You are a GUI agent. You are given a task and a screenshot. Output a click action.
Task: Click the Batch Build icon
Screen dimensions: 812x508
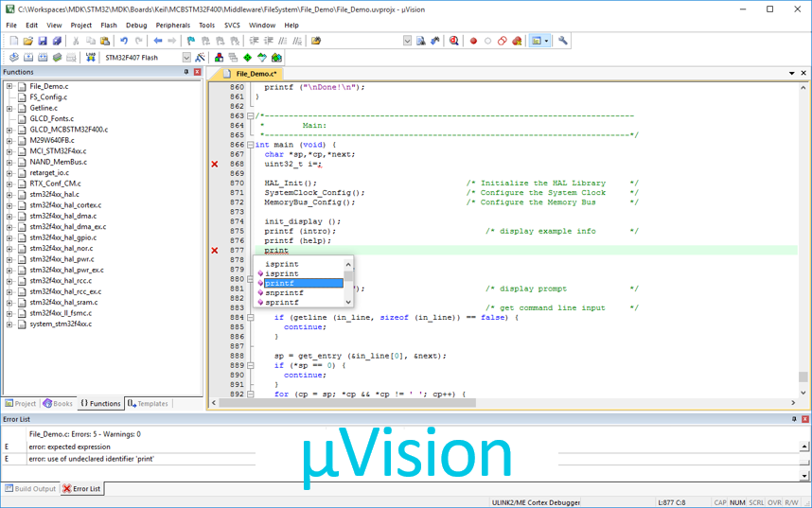point(57,58)
